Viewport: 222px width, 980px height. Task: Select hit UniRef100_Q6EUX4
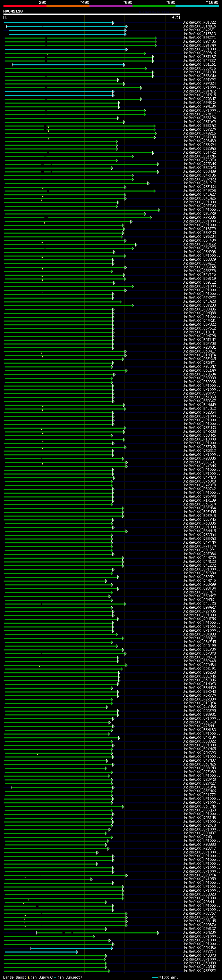coord(199,187)
